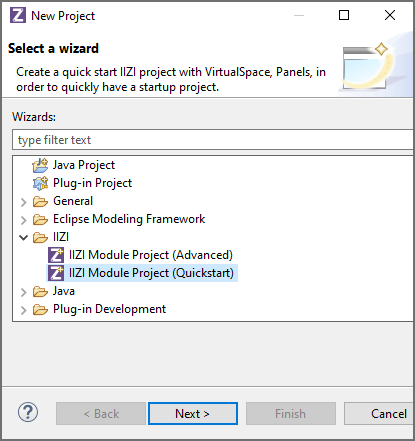Screen dimensions: 415x441
Task: Click the IIZI folder icon
Action: click(40, 238)
